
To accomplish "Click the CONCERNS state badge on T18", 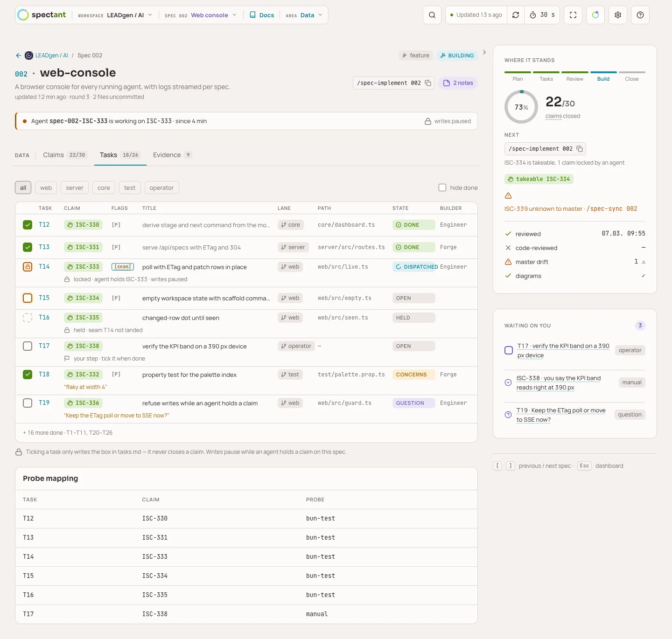I will click(x=414, y=375).
